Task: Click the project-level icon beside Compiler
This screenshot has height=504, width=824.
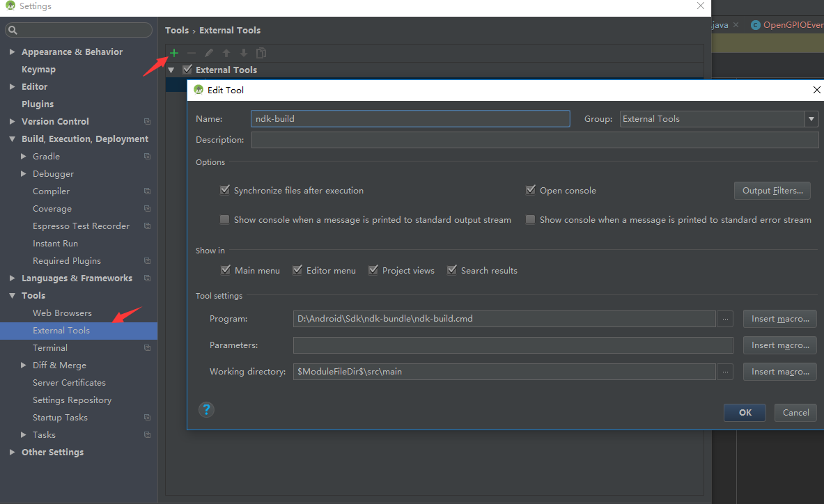Action: click(147, 191)
